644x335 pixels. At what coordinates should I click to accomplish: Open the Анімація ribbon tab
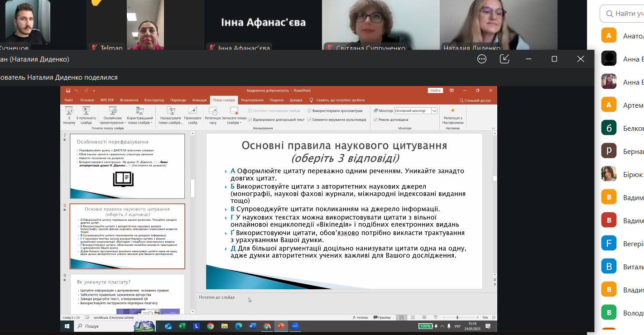(x=199, y=100)
